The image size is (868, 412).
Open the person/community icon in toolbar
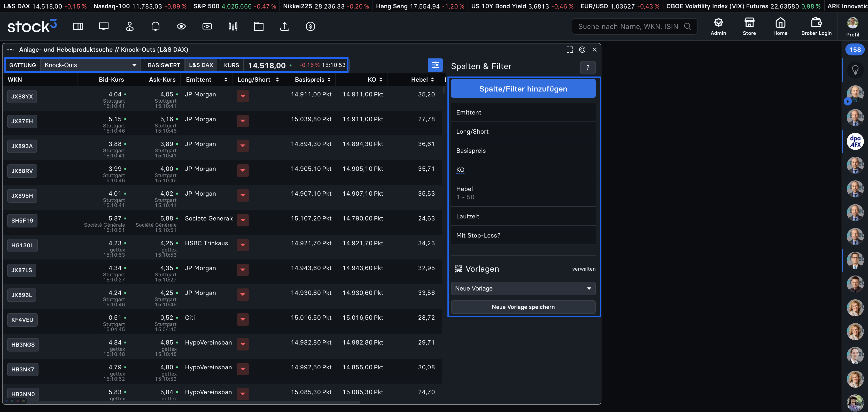(130, 26)
